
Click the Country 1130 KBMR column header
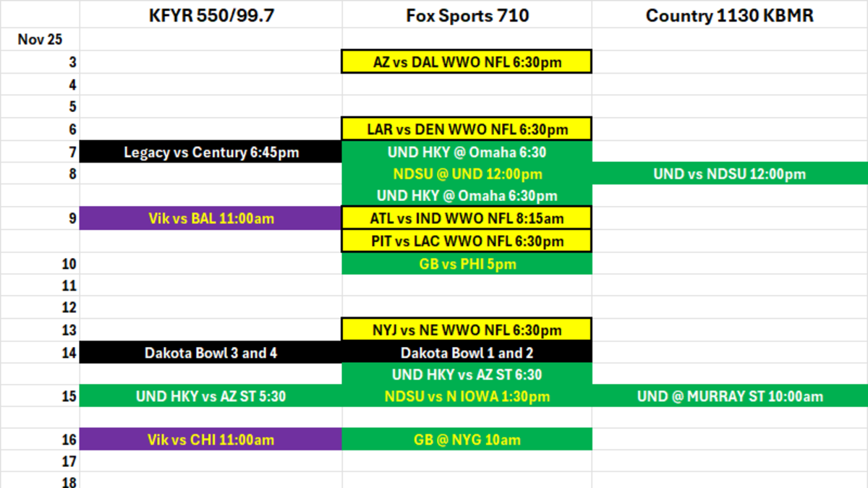(729, 15)
